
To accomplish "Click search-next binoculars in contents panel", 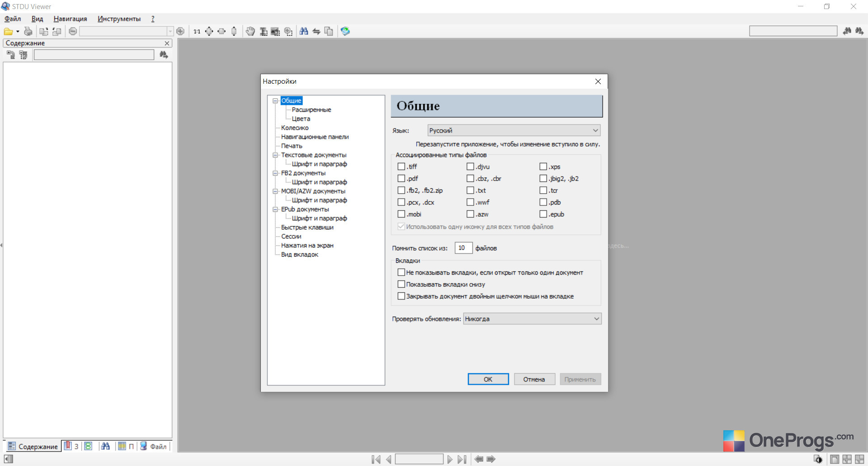I will coord(164,55).
